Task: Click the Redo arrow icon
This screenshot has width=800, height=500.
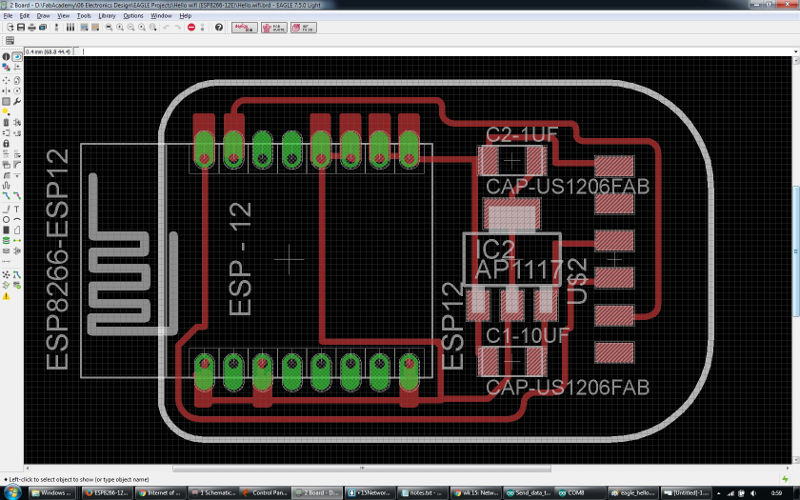Action: [178, 27]
